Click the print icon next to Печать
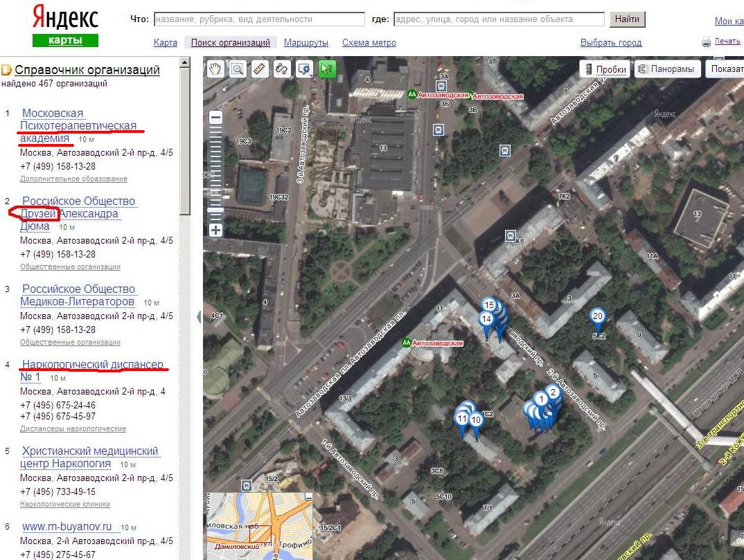 point(707,42)
